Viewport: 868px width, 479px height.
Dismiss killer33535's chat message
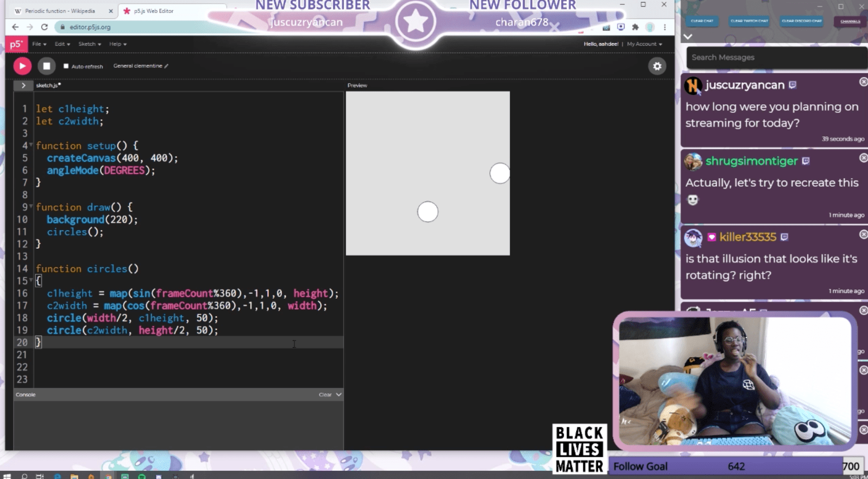click(863, 234)
